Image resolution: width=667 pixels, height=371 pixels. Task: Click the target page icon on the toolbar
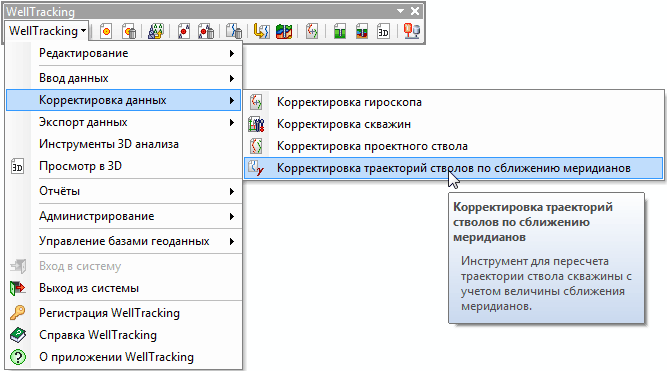(x=105, y=31)
